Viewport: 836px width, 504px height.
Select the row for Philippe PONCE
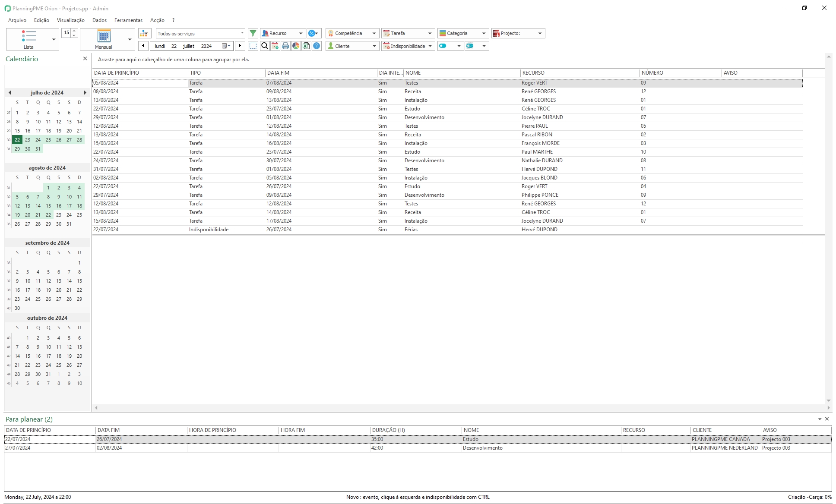coord(447,195)
